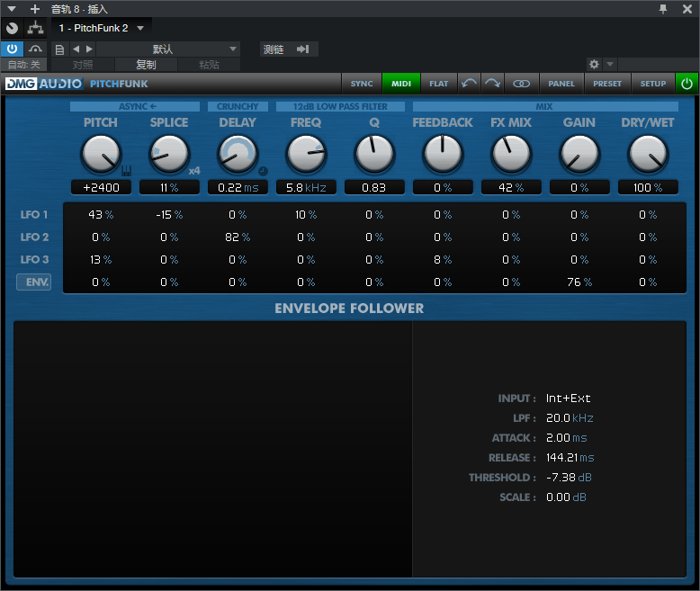Click the FX MIX knob
This screenshot has width=700, height=591.
coord(511,154)
